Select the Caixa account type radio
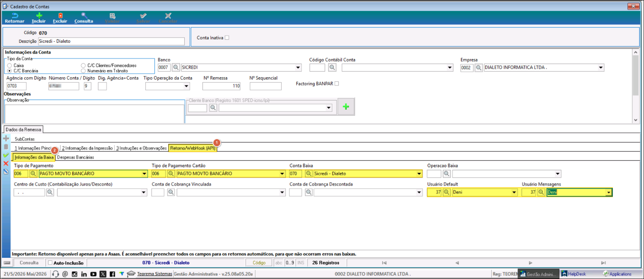Screen dimensions: 644x279 coord(9,65)
